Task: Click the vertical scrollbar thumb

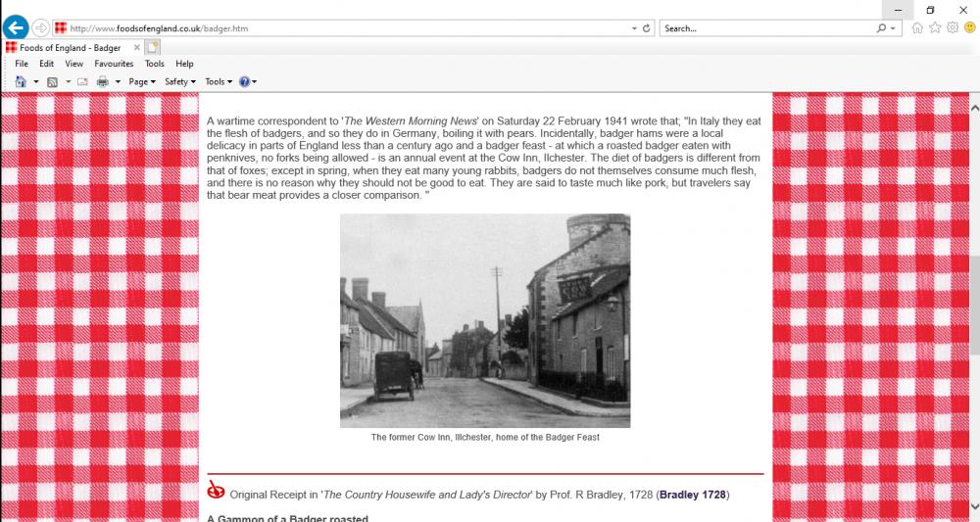Action: 974,306
